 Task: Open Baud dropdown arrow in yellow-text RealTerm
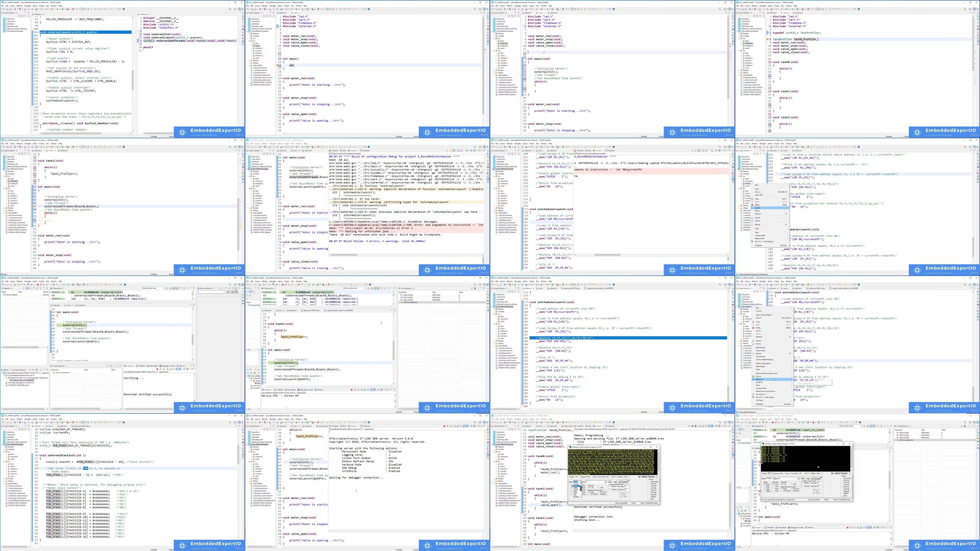581,482
